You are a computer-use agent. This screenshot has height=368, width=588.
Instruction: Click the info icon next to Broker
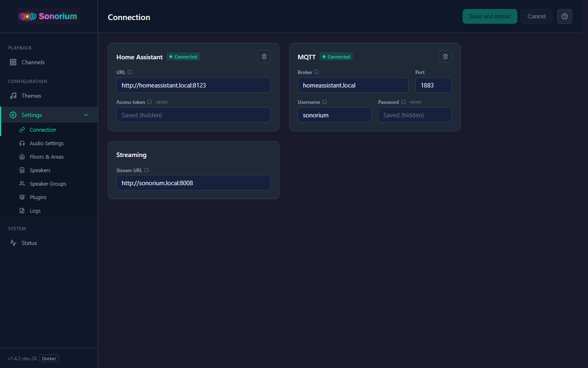[x=316, y=72]
